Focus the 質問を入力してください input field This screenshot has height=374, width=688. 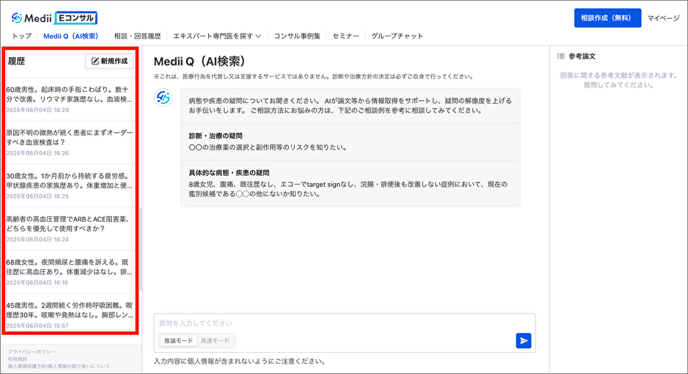pyautogui.click(x=344, y=323)
